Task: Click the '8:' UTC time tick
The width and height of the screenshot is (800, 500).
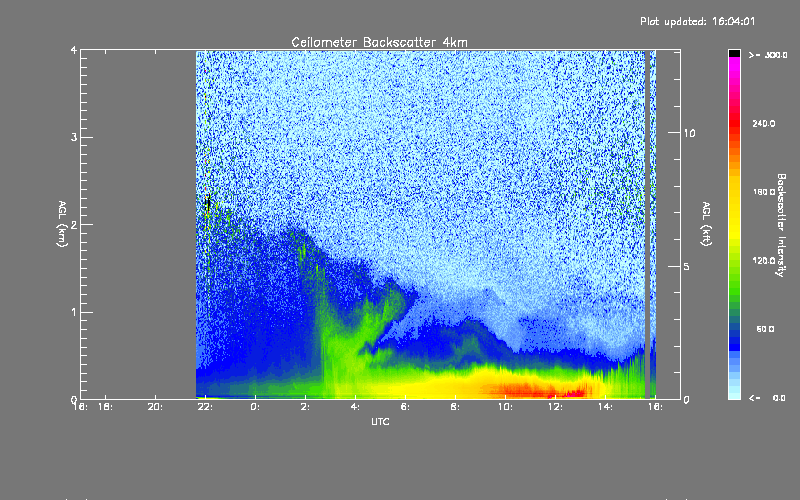Action: [455, 407]
